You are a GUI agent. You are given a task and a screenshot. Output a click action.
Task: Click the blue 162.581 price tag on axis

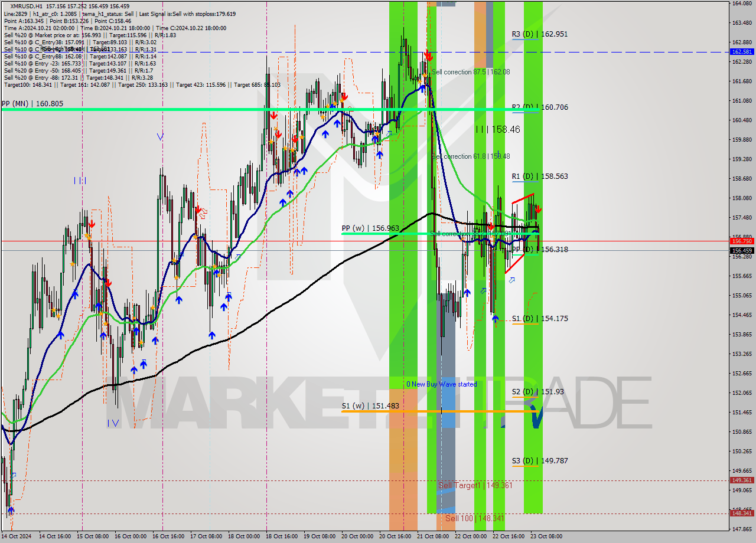pyautogui.click(x=742, y=52)
